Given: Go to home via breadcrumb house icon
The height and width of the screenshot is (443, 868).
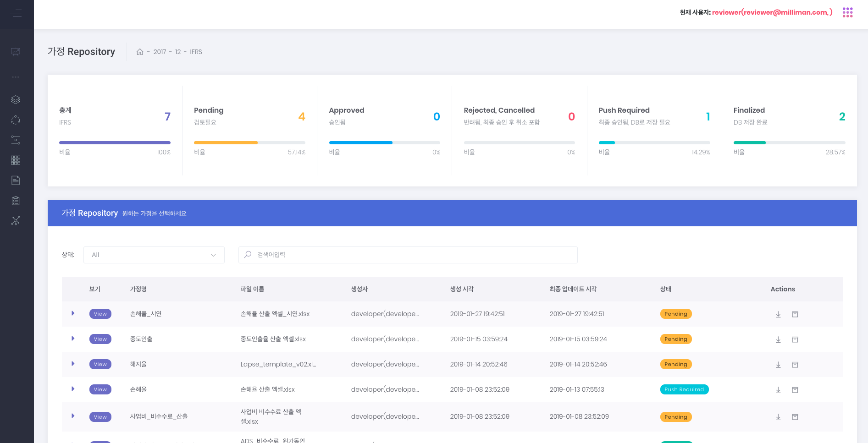Looking at the screenshot, I should tap(140, 52).
